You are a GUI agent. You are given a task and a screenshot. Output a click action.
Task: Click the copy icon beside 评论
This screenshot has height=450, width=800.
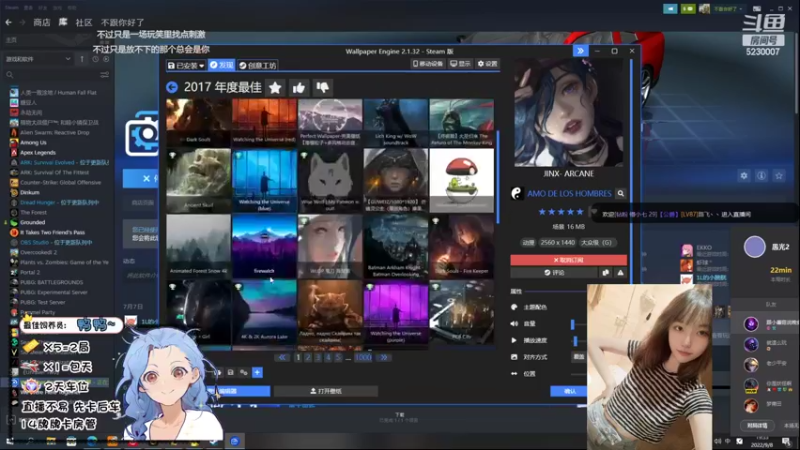[x=606, y=272]
